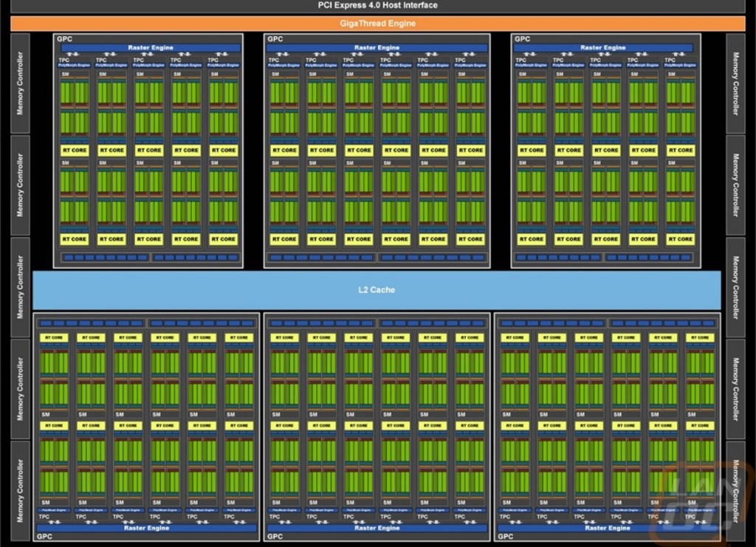Click the Raster Engine in the top-left GPC

[151, 48]
